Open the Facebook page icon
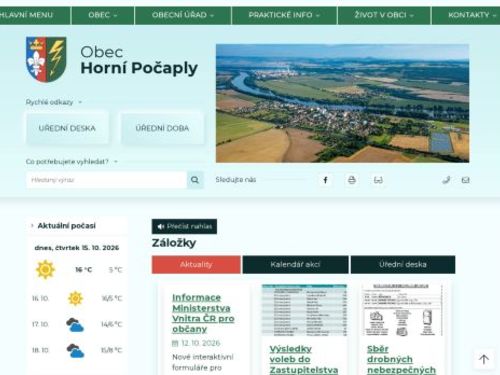Image resolution: width=500 pixels, height=375 pixels. coord(325,180)
